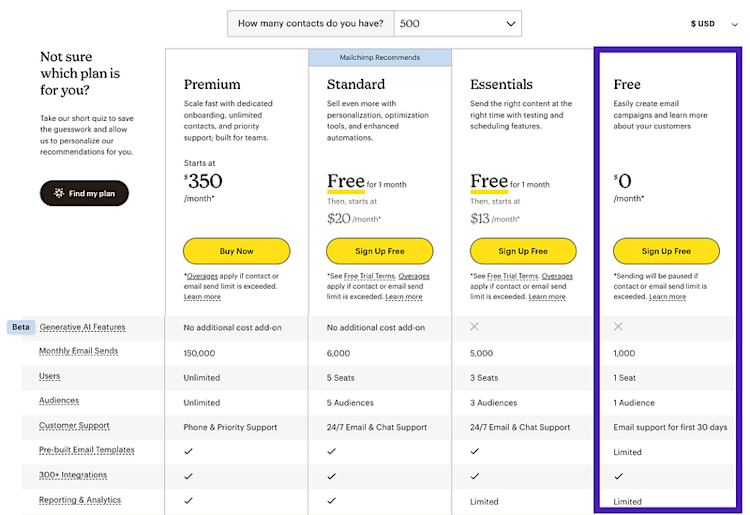
Task: Click Sign Up Free under the Standard plan
Action: pos(380,251)
